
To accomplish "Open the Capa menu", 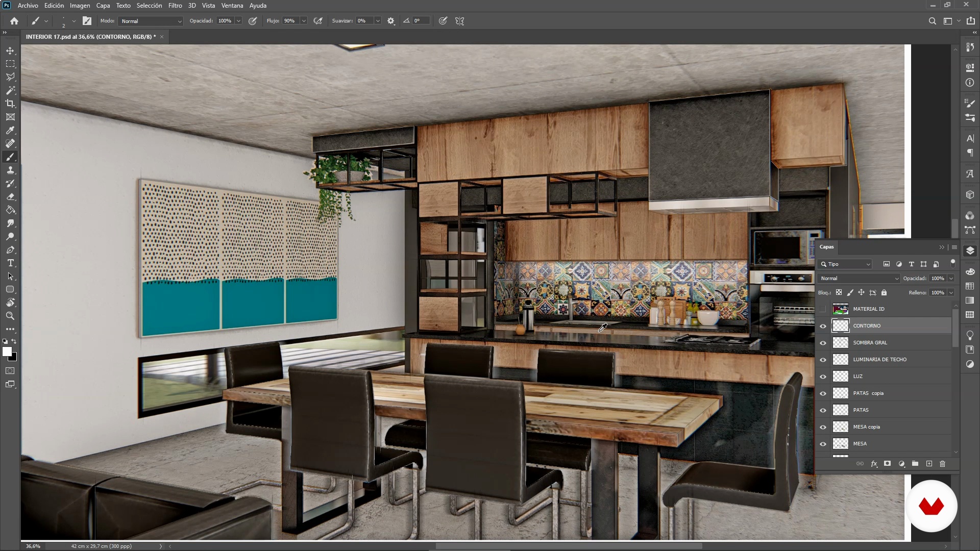I will (x=103, y=6).
